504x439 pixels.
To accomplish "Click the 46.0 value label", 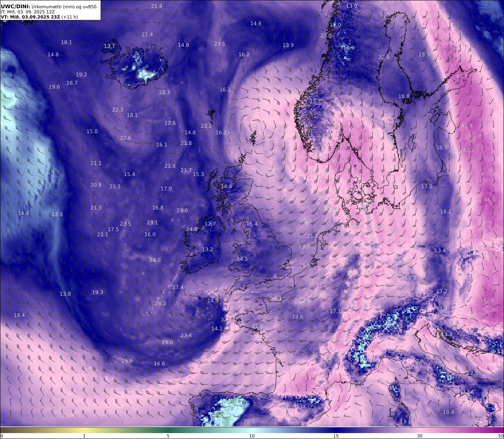I will [x=490, y=200].
